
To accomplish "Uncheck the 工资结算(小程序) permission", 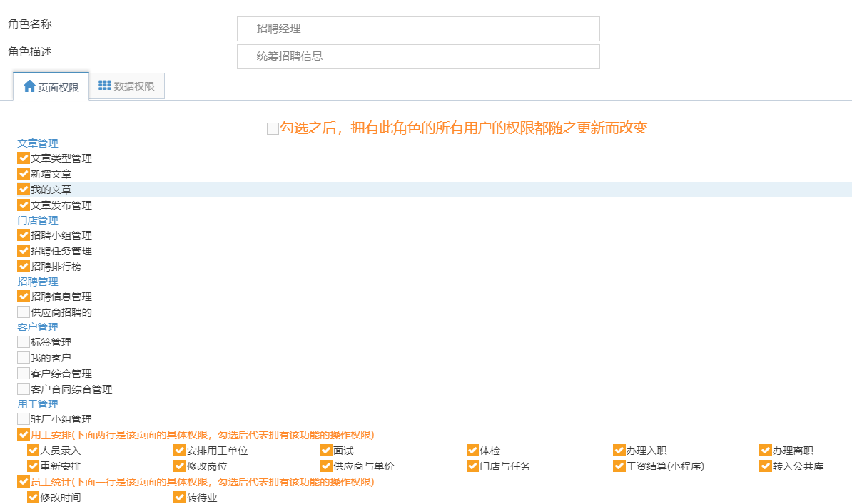I will pos(619,466).
